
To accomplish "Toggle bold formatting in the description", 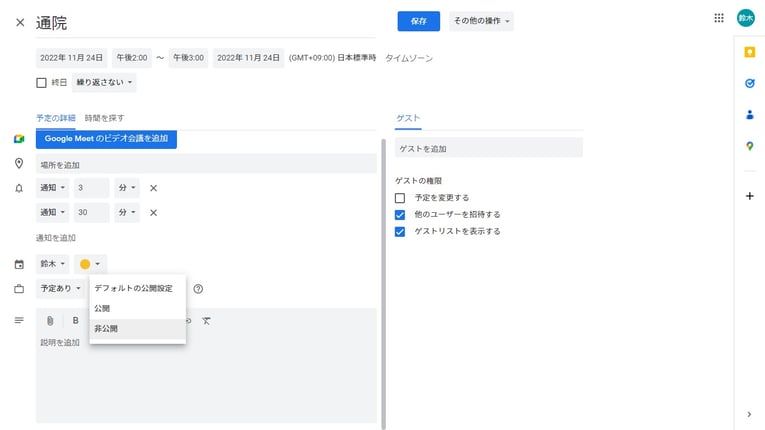I will click(76, 321).
